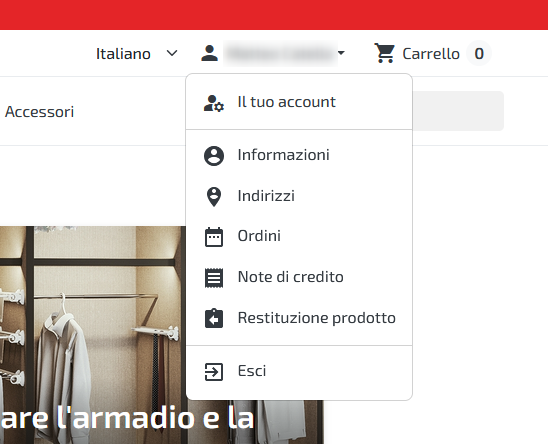Screen dimensions: 548x444
Task: Click the user profile icon in the header
Action: pos(209,53)
